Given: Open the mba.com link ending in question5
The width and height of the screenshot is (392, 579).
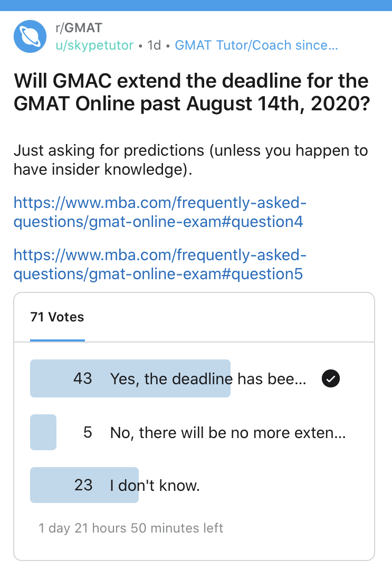Looking at the screenshot, I should tap(160, 264).
